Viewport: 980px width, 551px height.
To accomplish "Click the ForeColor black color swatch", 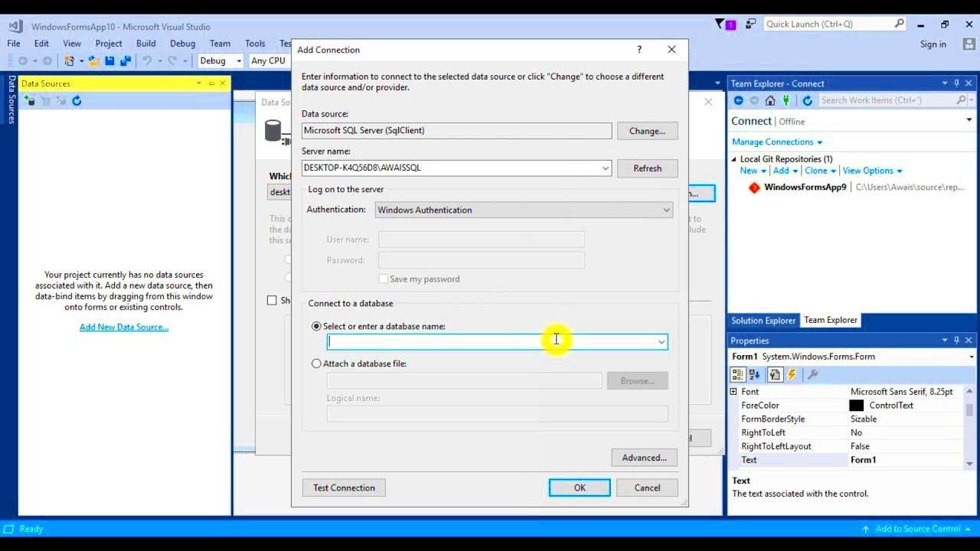I will (x=856, y=406).
